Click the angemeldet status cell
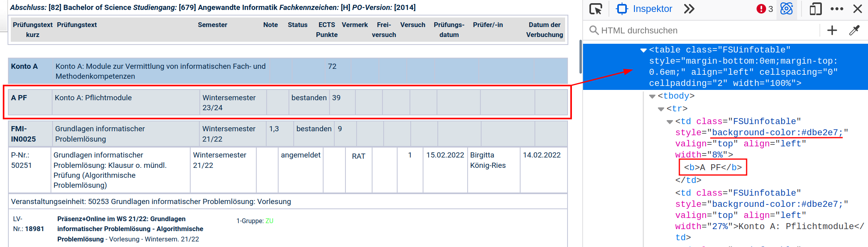 pos(300,170)
